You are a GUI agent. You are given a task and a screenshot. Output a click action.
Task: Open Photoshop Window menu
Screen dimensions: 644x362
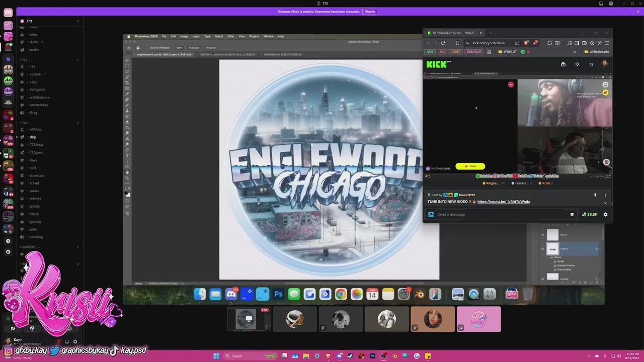pos(268,36)
